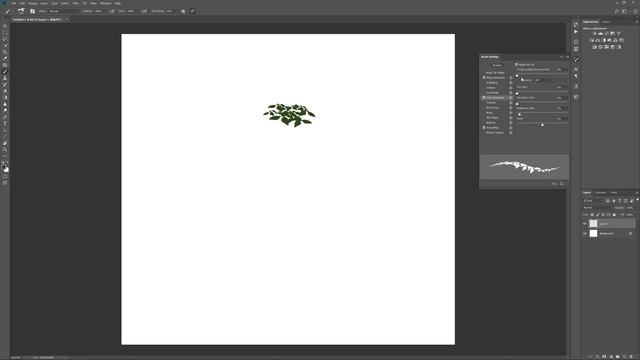Delete layer using trash icon
The image size is (640, 360).
(631, 357)
